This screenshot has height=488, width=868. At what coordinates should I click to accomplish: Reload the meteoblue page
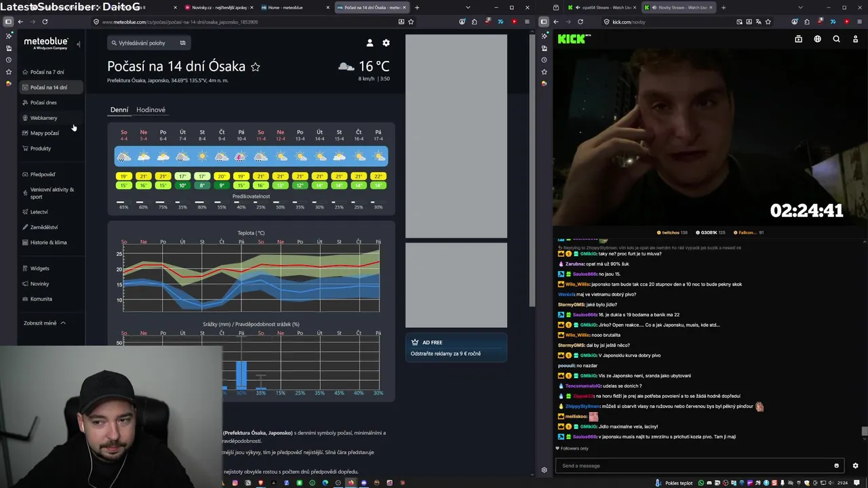(45, 22)
